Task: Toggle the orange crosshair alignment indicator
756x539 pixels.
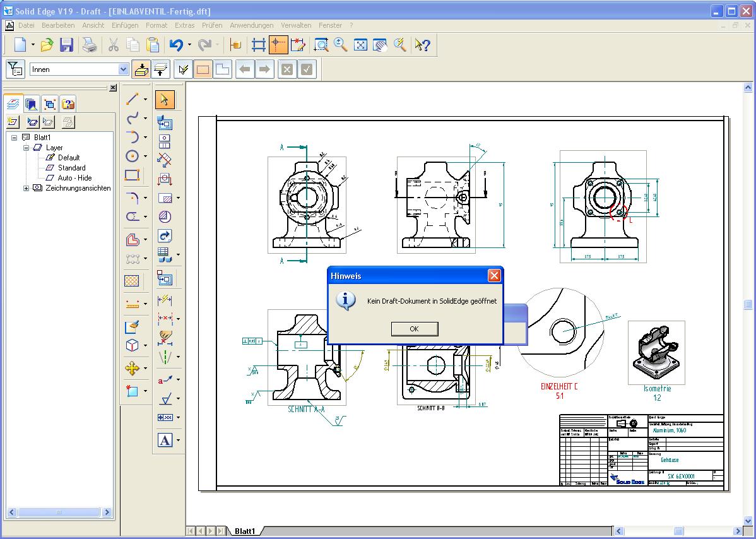Action: tap(278, 45)
